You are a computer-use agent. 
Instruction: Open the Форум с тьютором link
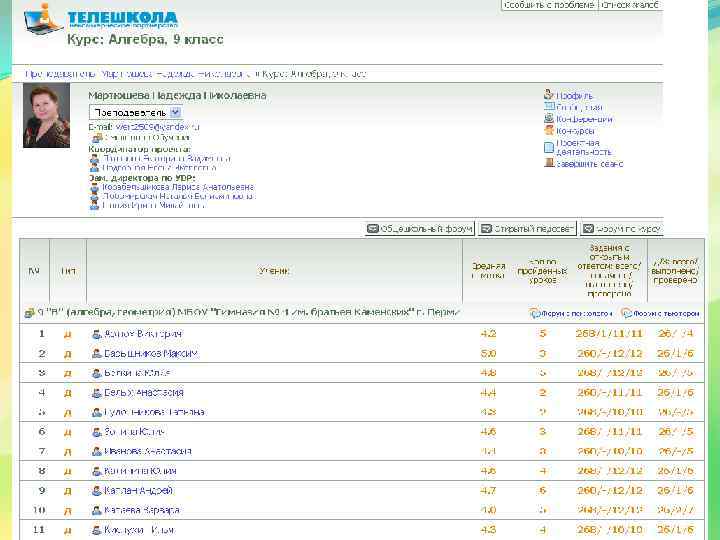666,314
